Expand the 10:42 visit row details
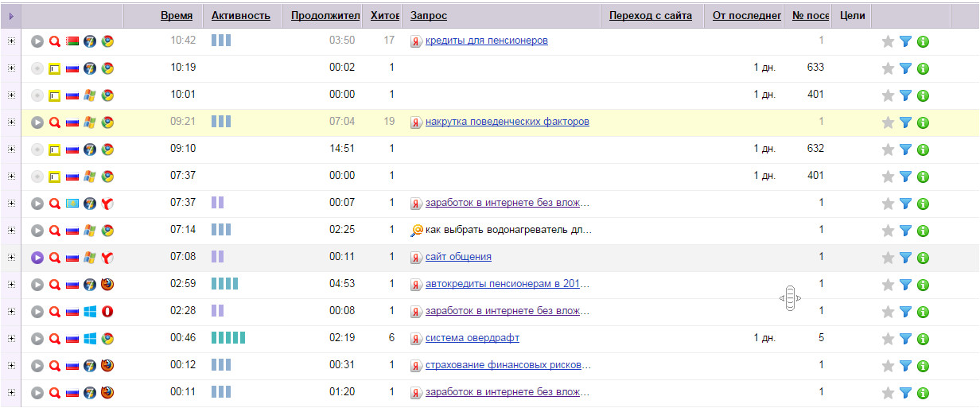The width and height of the screenshot is (980, 408). click(11, 41)
